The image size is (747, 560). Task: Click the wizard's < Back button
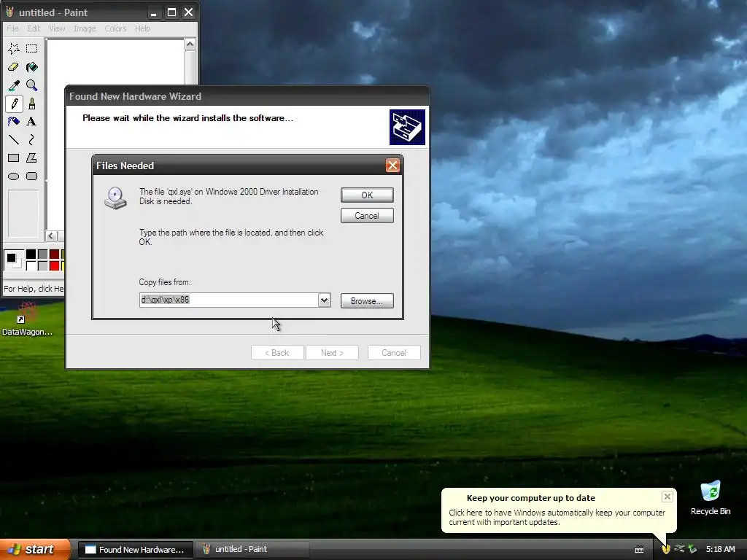point(277,353)
